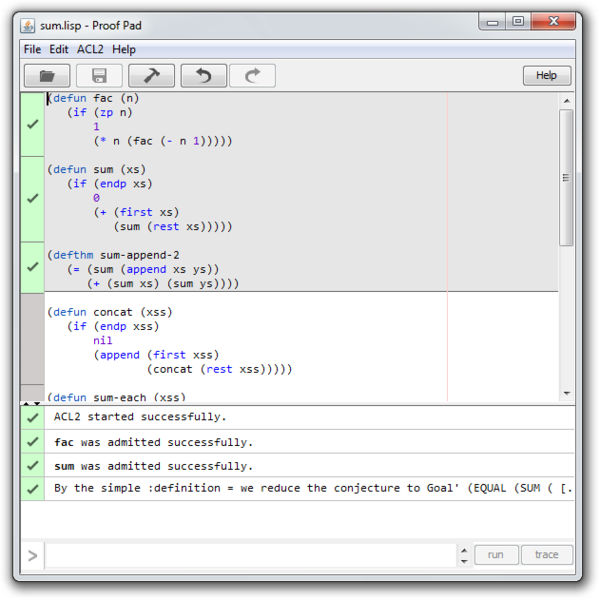Click the save floppy disk icon
600x600 pixels.
(x=99, y=76)
